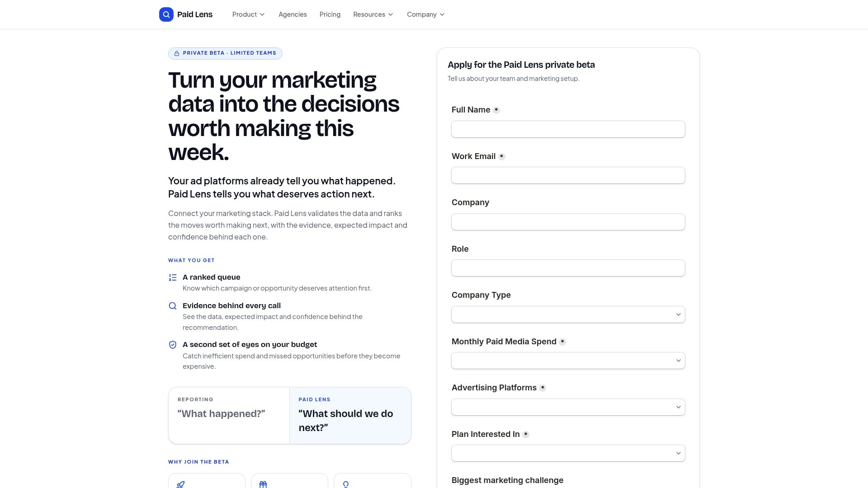
Task: Click "A second set of eyes on your budget"
Action: pyautogui.click(x=250, y=345)
